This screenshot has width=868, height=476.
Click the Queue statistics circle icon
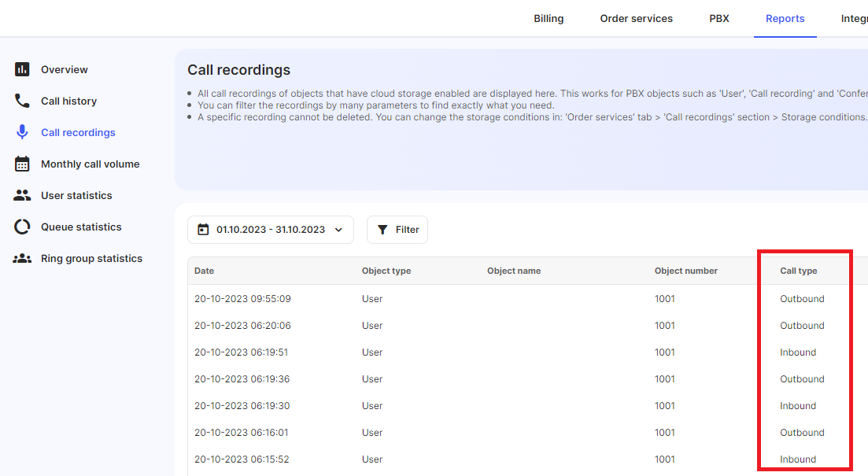point(22,227)
